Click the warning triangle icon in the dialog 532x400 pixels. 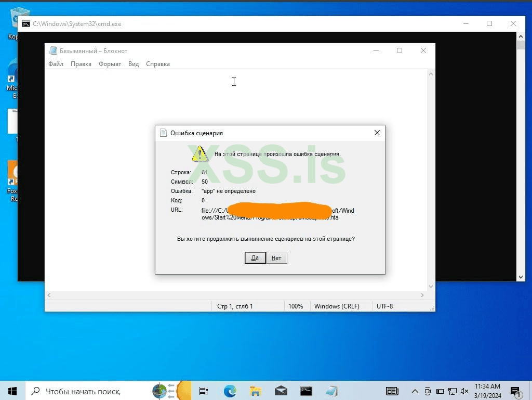tap(200, 154)
